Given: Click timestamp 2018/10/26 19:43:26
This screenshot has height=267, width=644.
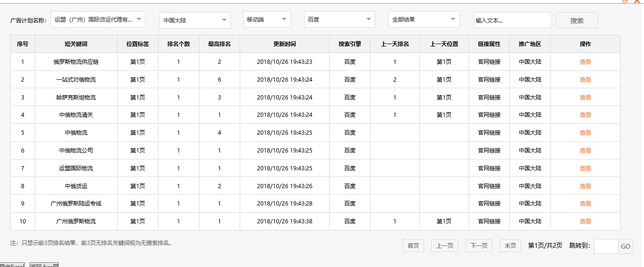Looking at the screenshot, I should [285, 186].
